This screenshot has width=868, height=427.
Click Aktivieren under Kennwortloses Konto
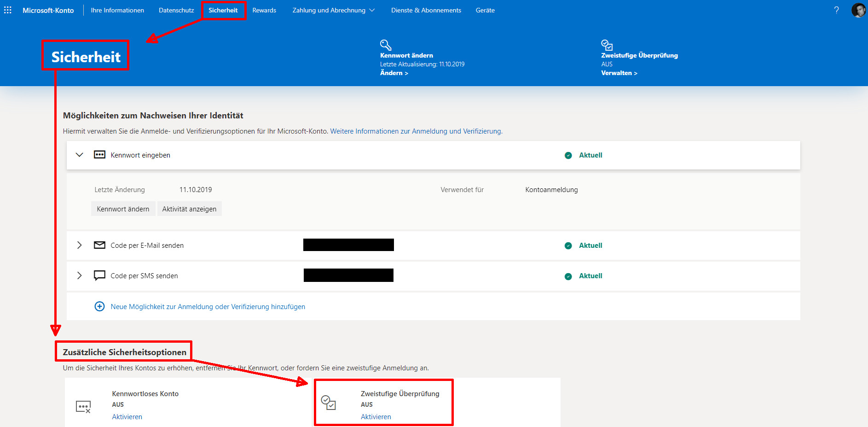pyautogui.click(x=127, y=417)
